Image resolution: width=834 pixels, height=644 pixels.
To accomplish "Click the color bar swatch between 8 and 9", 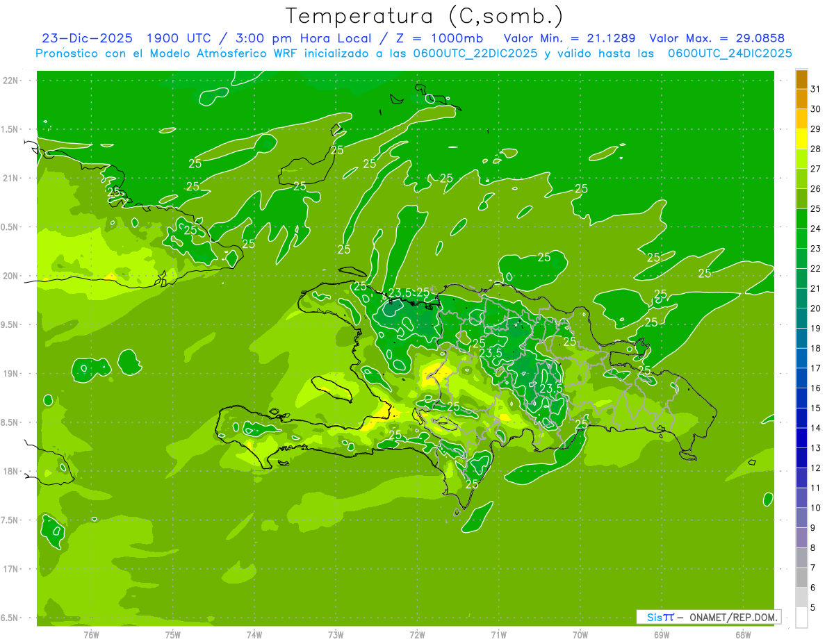I will 802,538.
